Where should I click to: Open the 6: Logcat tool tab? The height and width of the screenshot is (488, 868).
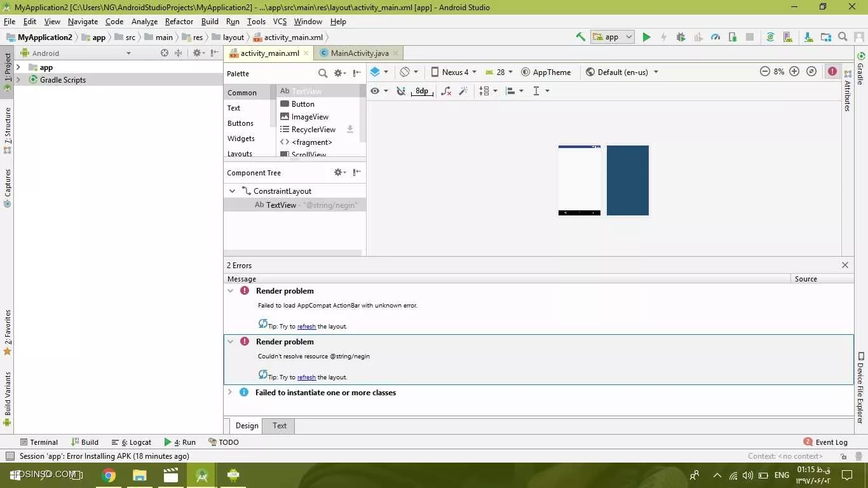pyautogui.click(x=132, y=442)
